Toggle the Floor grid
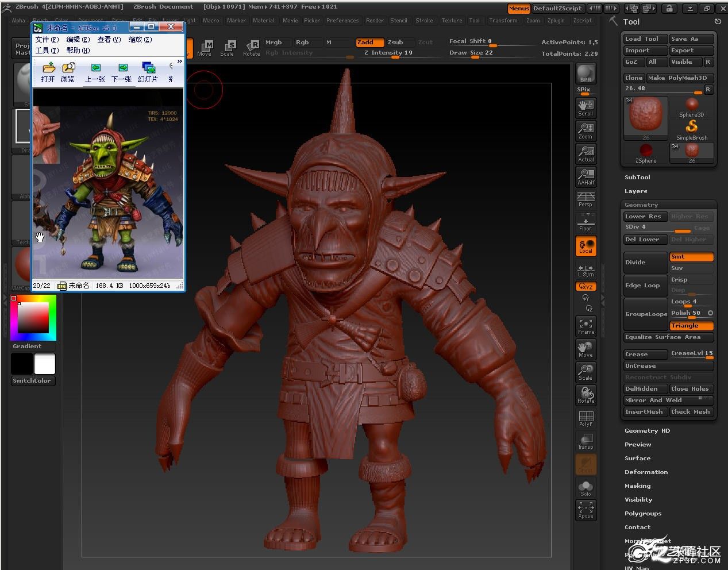Image resolution: width=728 pixels, height=570 pixels. pyautogui.click(x=586, y=222)
